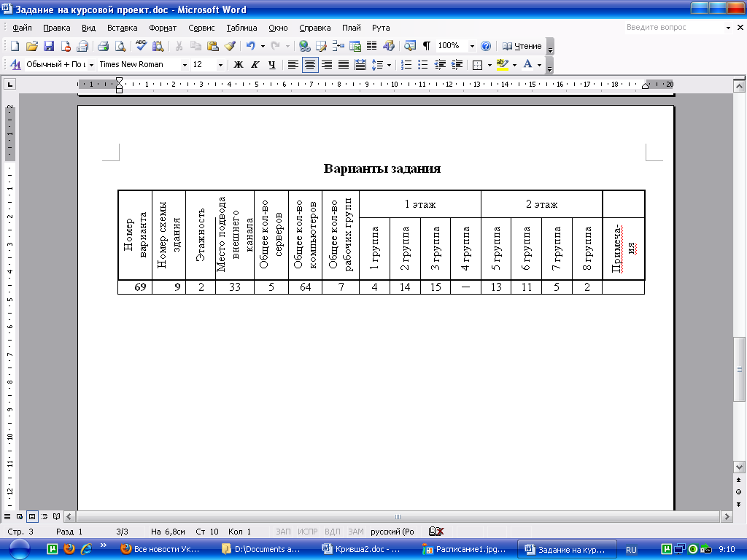Align text to the left
Viewport: 747px width, 560px height.
pos(293,65)
